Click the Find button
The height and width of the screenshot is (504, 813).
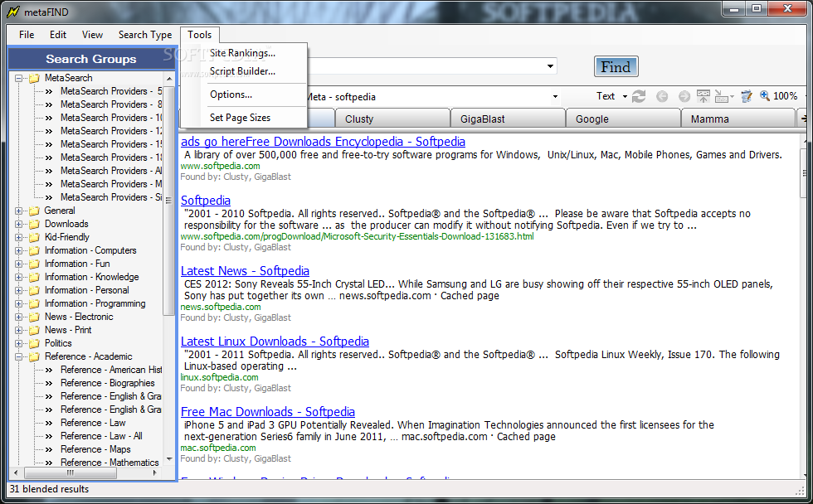pyautogui.click(x=616, y=67)
